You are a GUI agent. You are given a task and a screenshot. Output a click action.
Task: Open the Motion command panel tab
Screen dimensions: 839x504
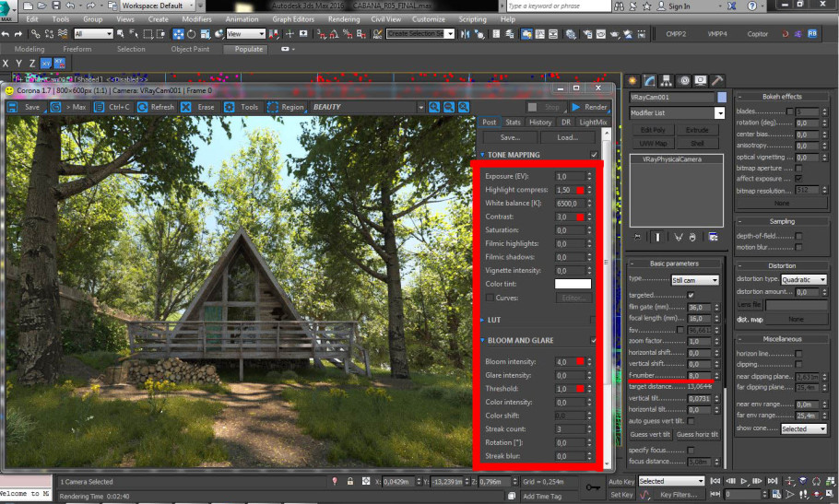pos(684,81)
